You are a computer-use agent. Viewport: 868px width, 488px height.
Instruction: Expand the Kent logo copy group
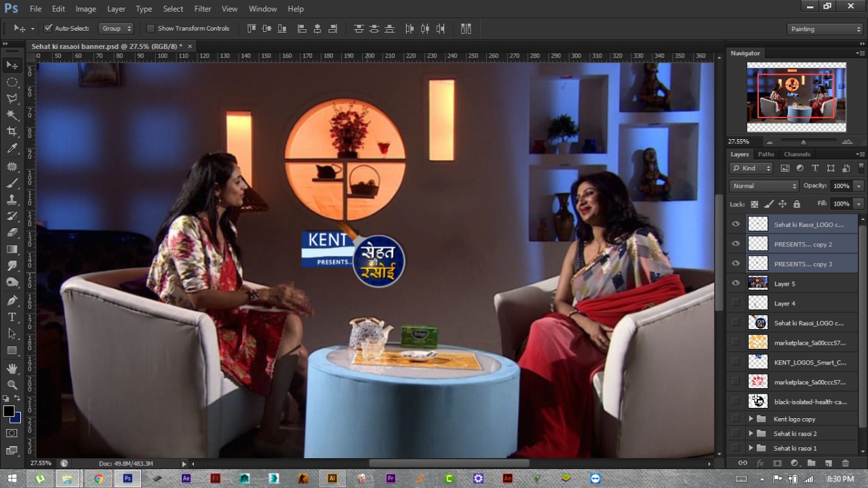(x=751, y=419)
